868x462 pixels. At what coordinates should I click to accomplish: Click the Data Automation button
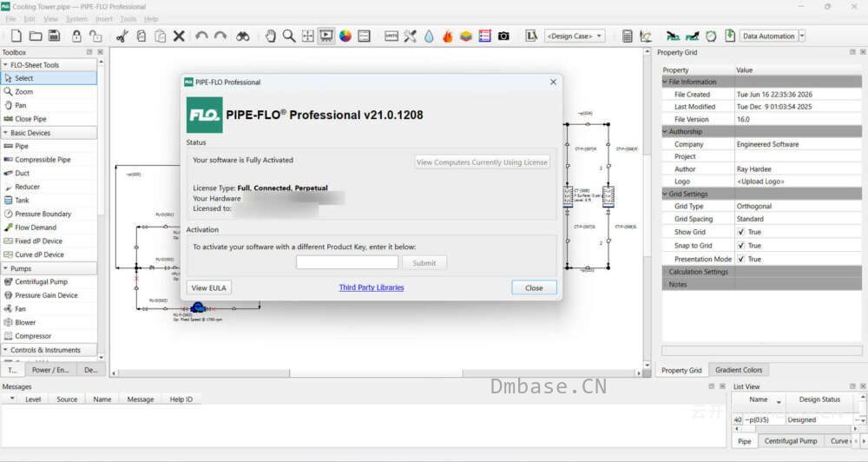click(x=768, y=36)
